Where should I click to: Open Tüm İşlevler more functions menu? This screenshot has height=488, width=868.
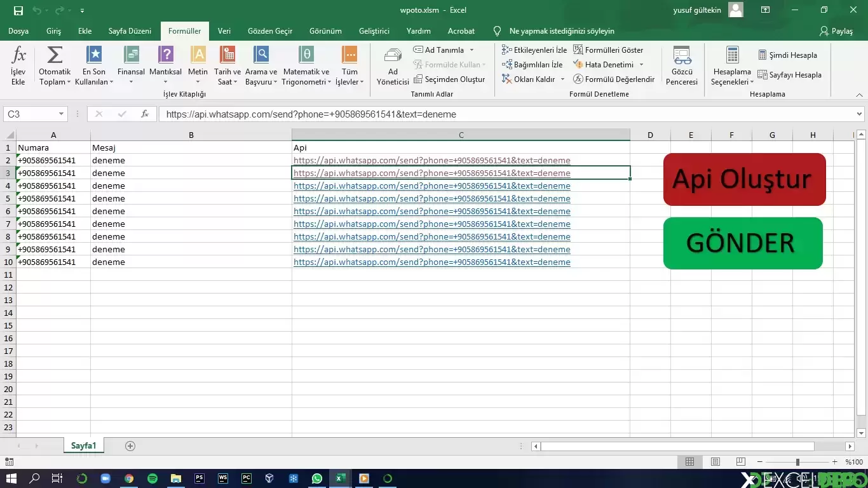point(349,65)
